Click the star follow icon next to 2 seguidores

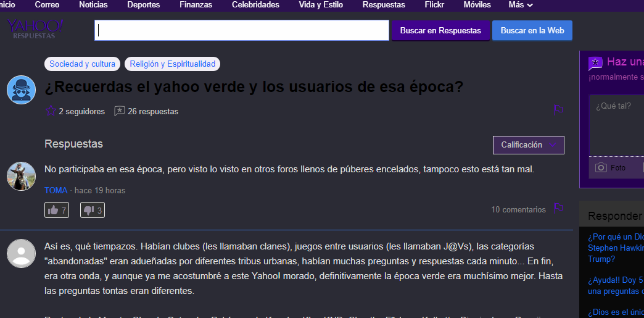[51, 111]
